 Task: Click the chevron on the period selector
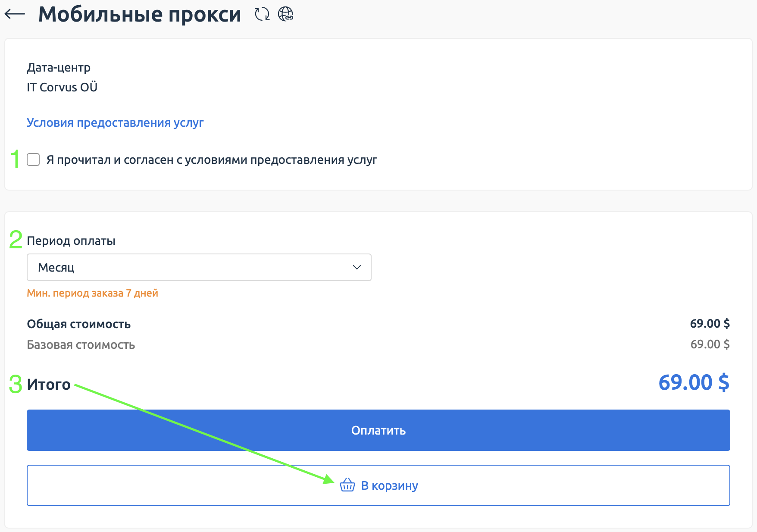(x=356, y=267)
